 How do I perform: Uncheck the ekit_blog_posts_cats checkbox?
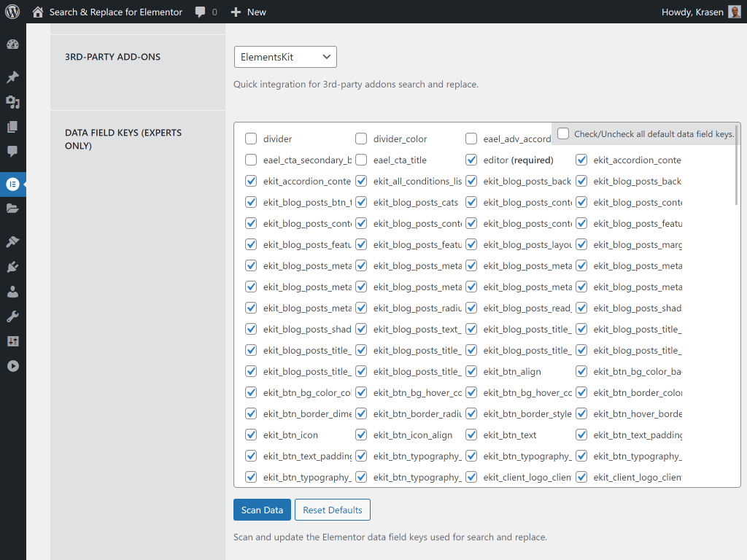pos(361,202)
